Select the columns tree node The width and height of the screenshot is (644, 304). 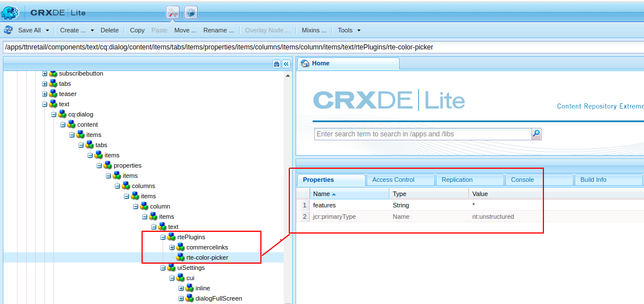tap(143, 186)
